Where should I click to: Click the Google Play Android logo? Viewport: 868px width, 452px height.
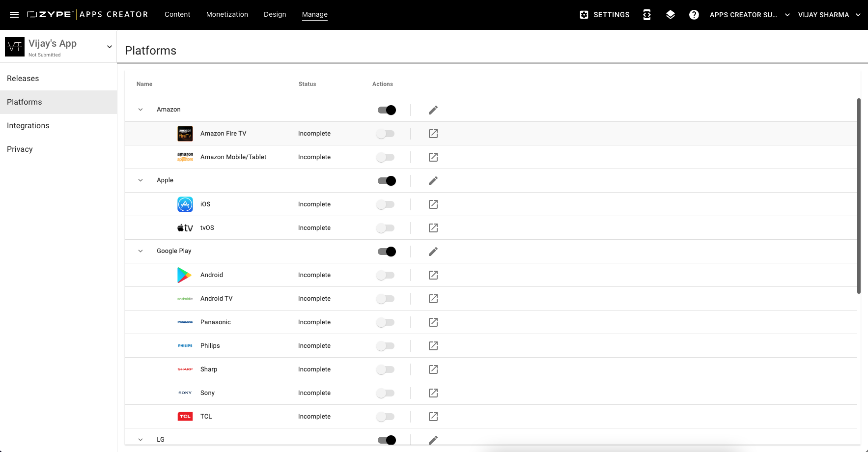(x=185, y=275)
